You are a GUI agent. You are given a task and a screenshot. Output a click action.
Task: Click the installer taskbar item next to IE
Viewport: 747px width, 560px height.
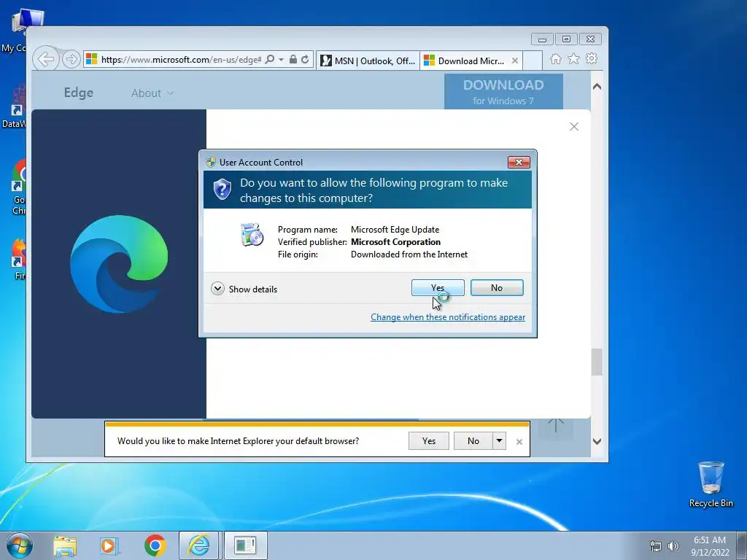pyautogui.click(x=245, y=545)
